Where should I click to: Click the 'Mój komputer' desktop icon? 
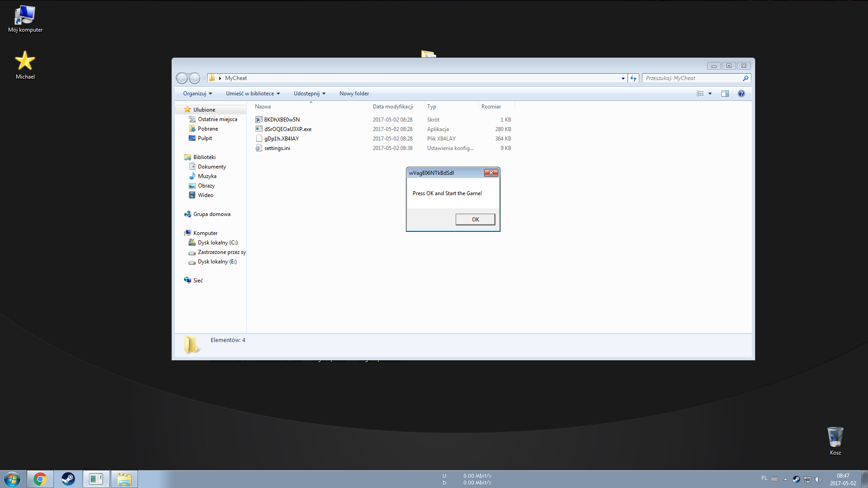click(25, 19)
